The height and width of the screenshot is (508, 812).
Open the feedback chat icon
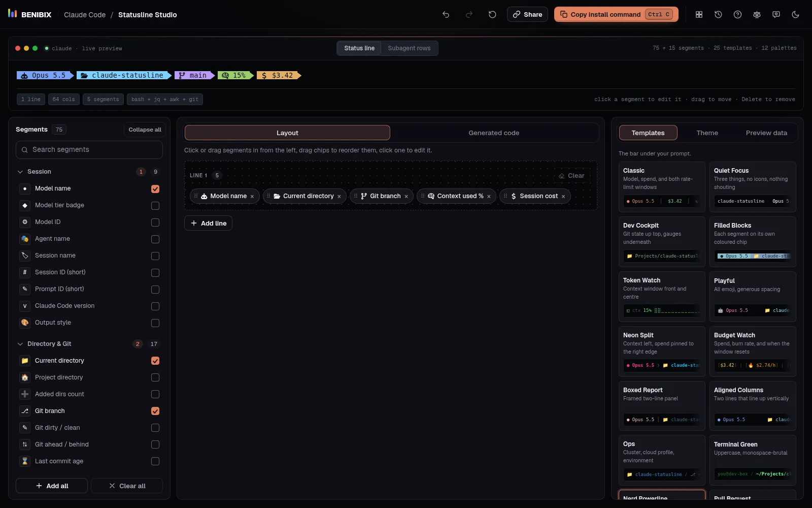[x=776, y=15]
